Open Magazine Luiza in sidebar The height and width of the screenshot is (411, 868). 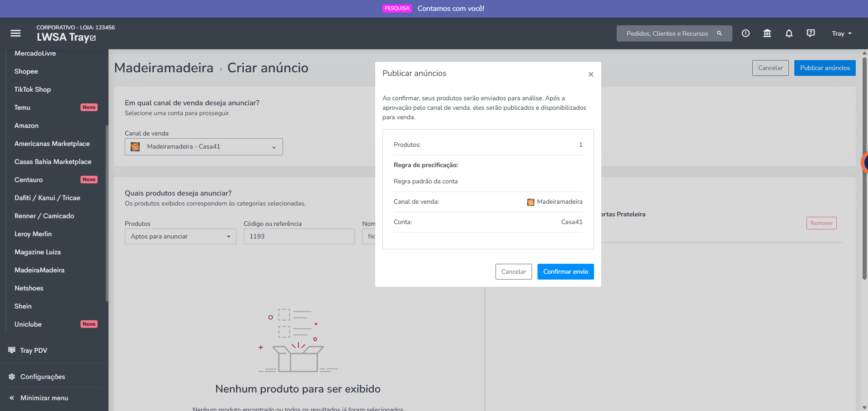click(x=38, y=252)
